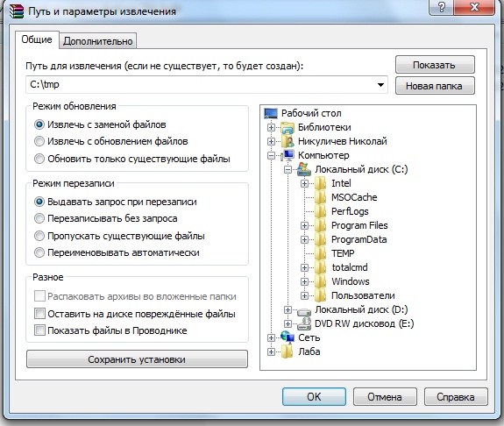Select Пропускать существующие файлы
Viewport: 504px width, 426px height.
click(x=39, y=236)
